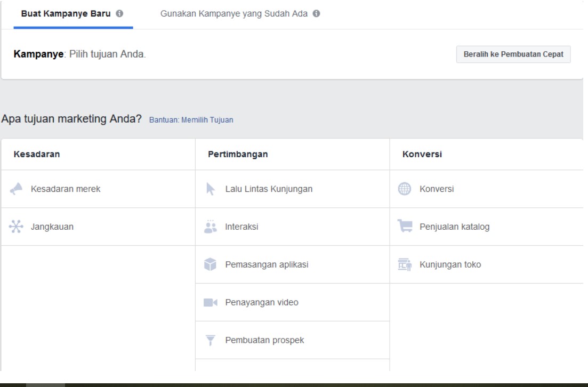The height and width of the screenshot is (387, 588).
Task: Click the funnel icon for Pembuatan prospek
Action: 211,340
